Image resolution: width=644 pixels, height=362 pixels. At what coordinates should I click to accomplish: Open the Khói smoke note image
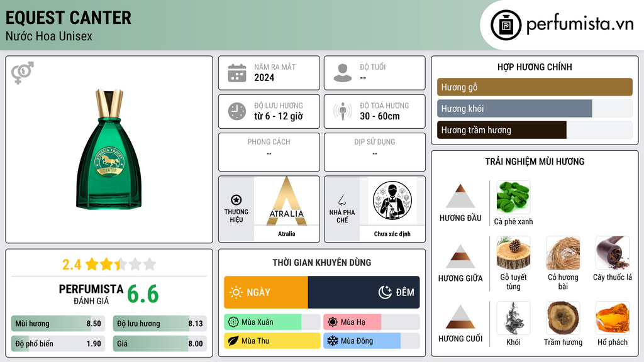(x=513, y=318)
